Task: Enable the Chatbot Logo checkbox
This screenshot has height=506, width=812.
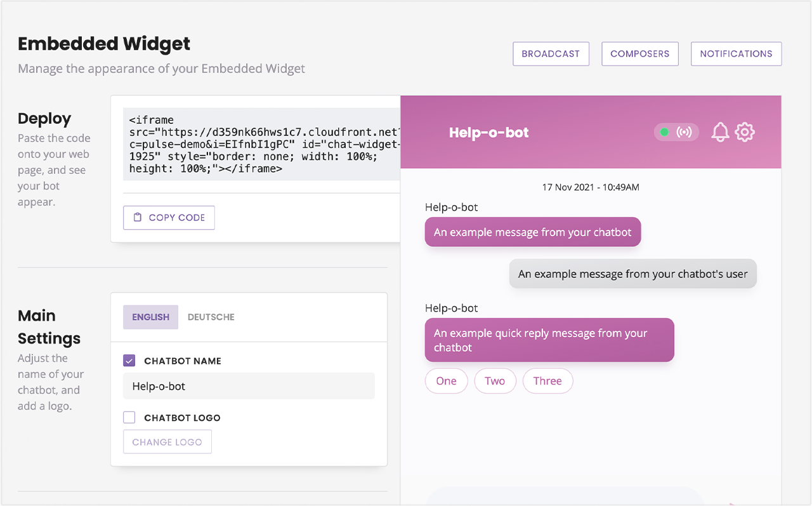Action: click(x=129, y=417)
